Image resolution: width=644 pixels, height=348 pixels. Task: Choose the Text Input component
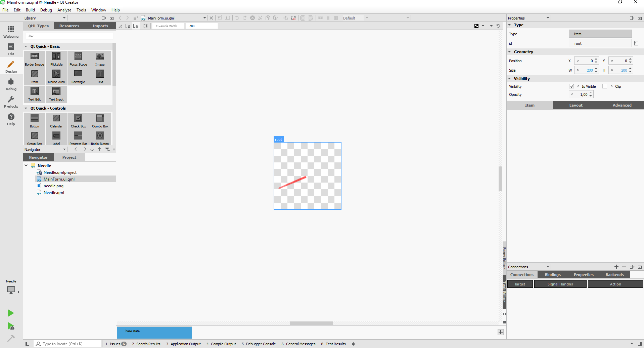click(56, 94)
